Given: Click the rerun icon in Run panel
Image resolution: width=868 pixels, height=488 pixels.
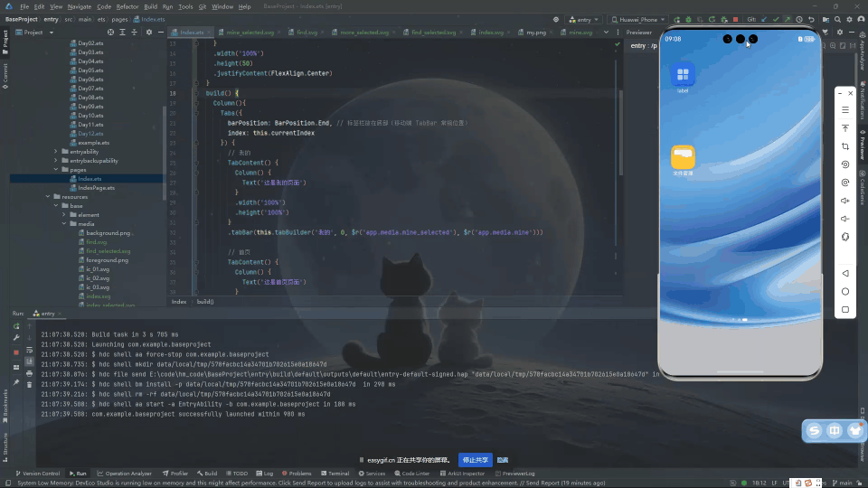Looking at the screenshot, I should pos(16,326).
